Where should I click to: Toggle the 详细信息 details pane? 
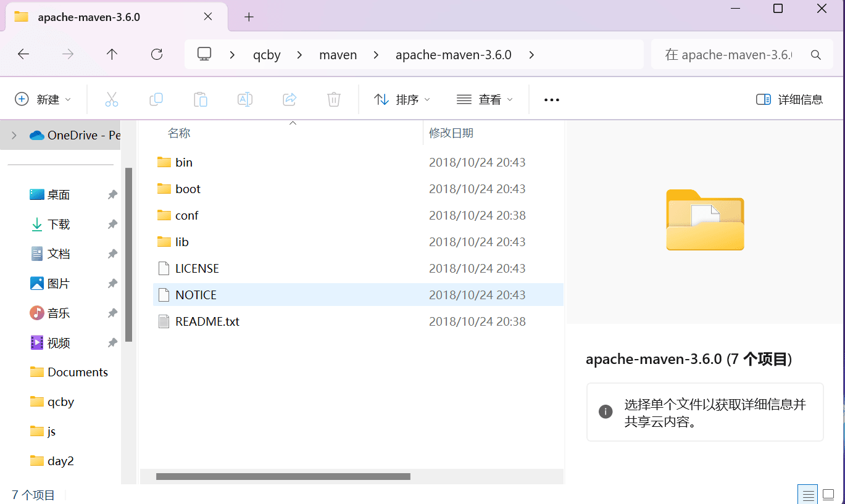point(789,99)
